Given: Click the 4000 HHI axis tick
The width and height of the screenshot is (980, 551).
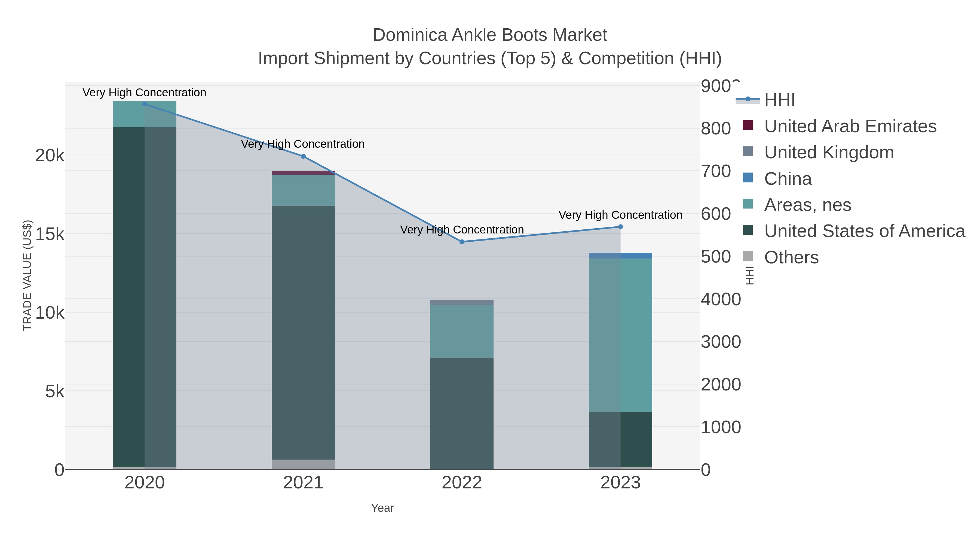Looking at the screenshot, I should coord(721,299).
